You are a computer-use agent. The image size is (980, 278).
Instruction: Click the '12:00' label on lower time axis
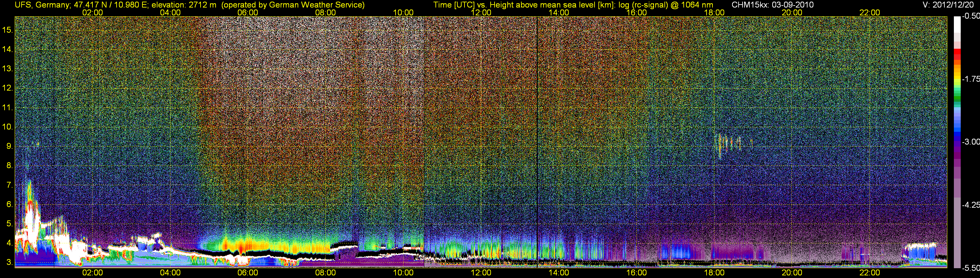coord(481,273)
